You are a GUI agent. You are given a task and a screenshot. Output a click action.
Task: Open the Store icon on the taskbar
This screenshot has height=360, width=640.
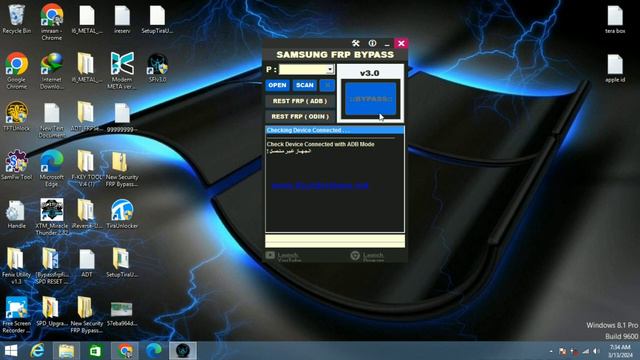pos(95,351)
